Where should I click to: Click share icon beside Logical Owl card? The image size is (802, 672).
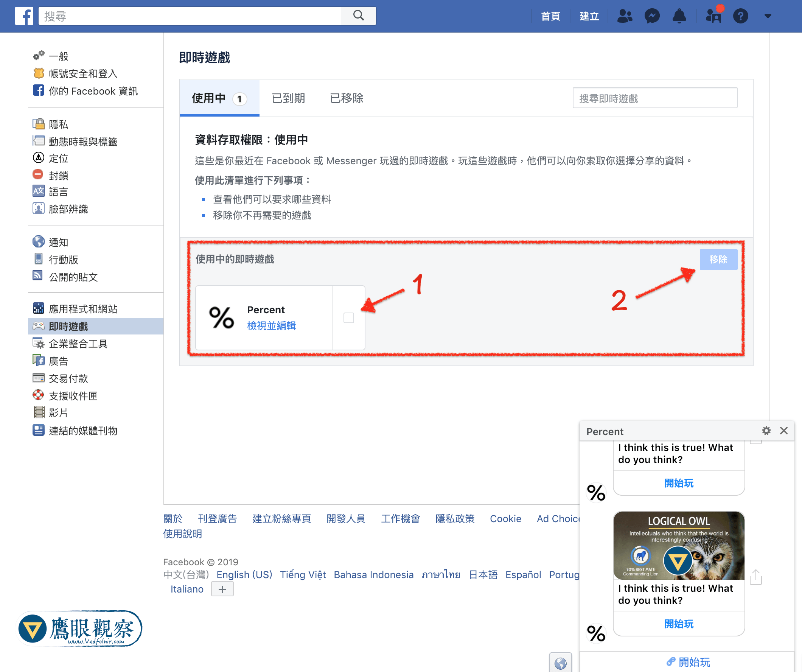point(755,577)
